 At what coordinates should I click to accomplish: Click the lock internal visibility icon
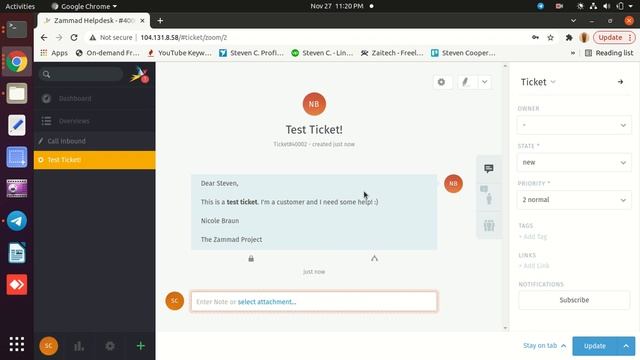(251, 258)
